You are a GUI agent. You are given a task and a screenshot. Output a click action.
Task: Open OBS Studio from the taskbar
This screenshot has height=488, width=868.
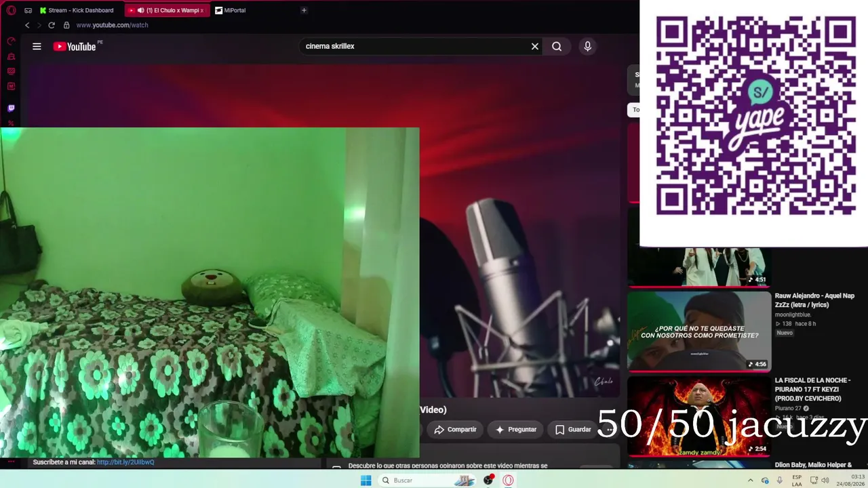point(488,480)
